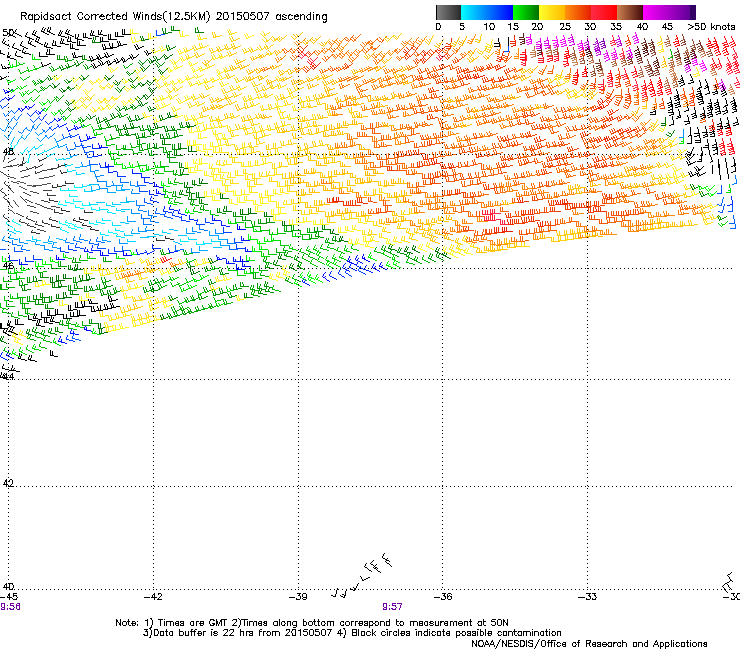Click the '40' legend scale label

tap(642, 27)
